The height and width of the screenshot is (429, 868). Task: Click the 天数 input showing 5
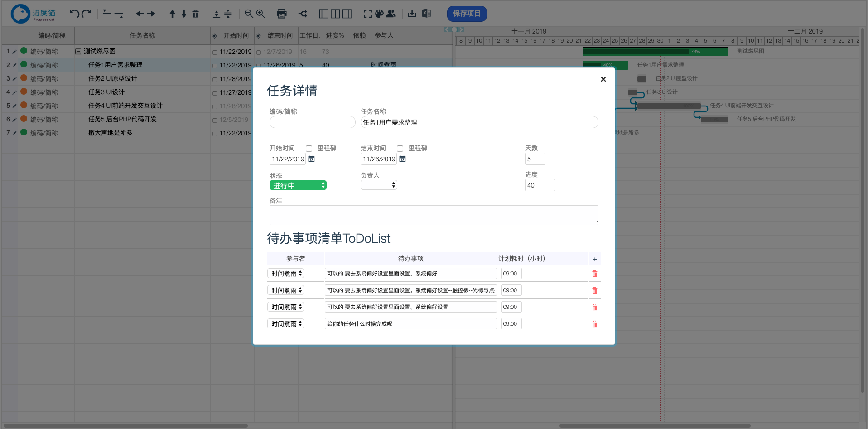pos(535,159)
